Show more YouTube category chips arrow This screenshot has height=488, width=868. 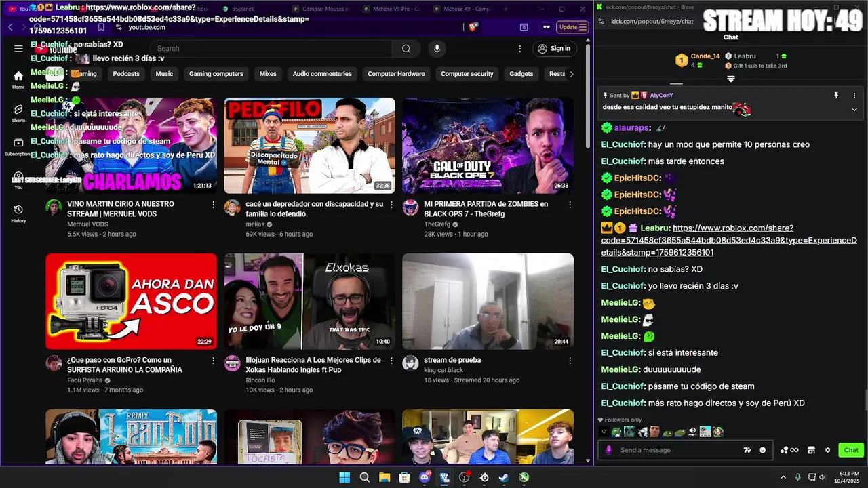pos(571,74)
